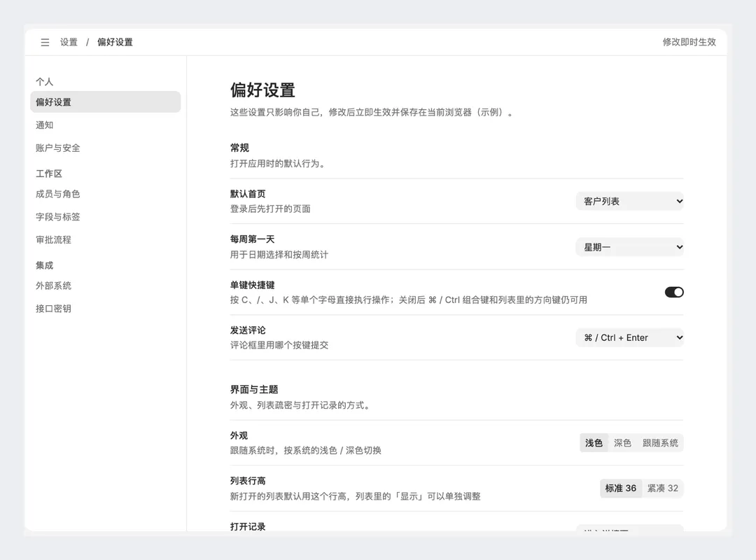Viewport: 756px width, 560px height.
Task: Set list row height to 紧凑 32
Action: click(x=662, y=488)
